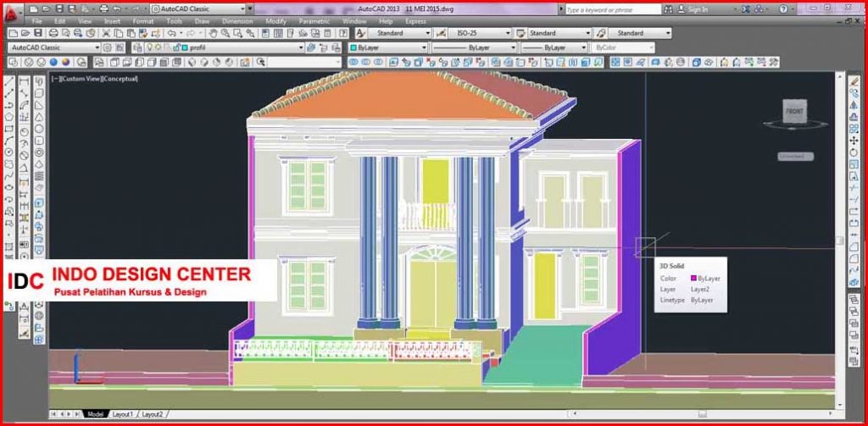Switch to the Layout2 tab

[152, 414]
